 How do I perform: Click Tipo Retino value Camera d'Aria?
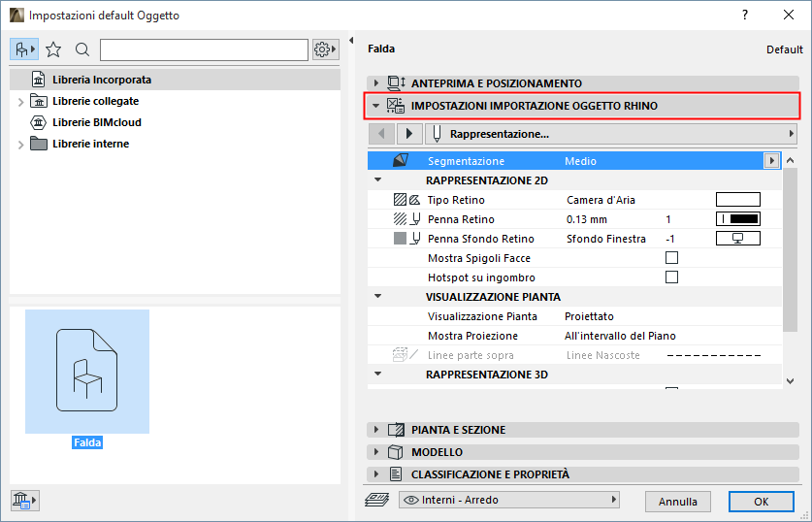point(601,200)
